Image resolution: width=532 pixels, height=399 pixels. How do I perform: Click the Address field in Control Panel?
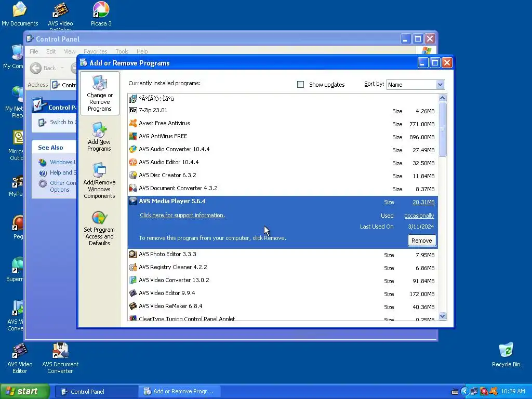[x=64, y=85]
